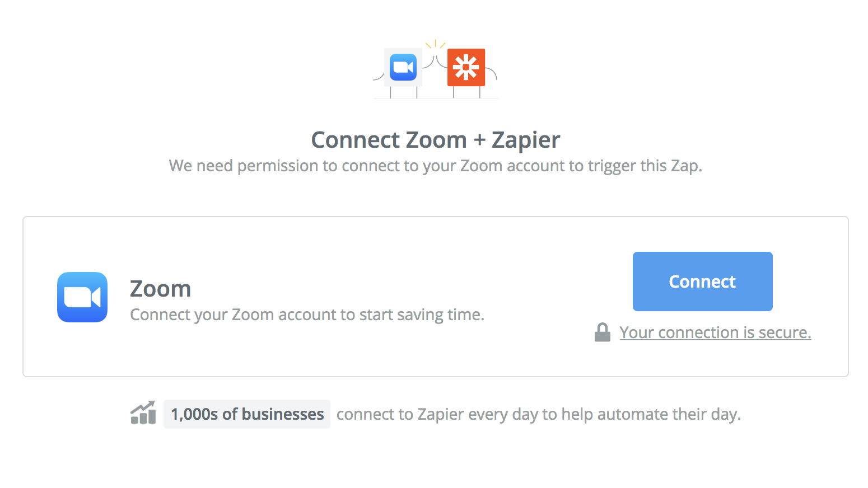
Task: Click the legs beneath the Zapier character
Action: point(466,92)
